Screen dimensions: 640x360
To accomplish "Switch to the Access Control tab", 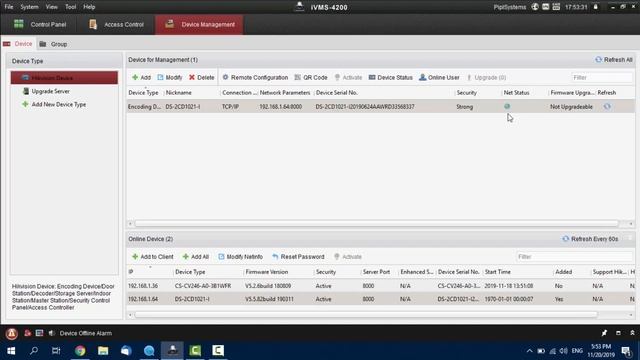I will click(116, 24).
